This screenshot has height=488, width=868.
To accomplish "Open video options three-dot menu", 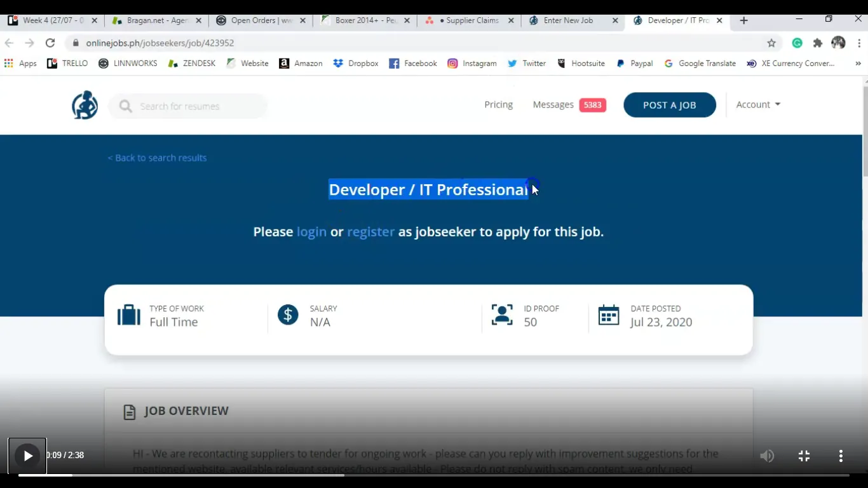I will click(x=841, y=456).
